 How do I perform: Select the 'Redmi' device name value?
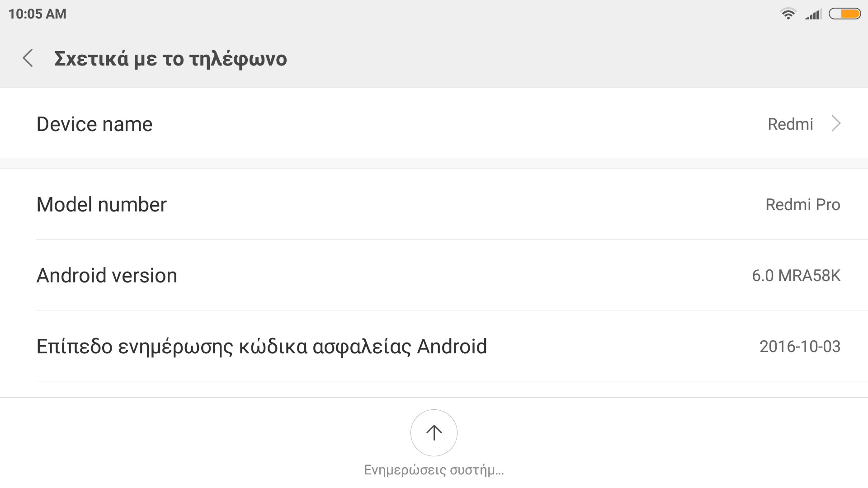[790, 124]
